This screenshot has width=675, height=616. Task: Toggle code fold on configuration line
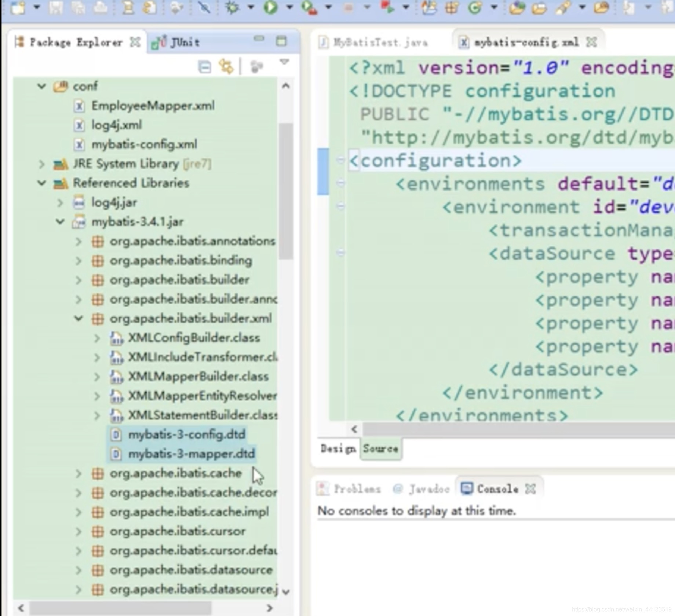click(x=340, y=160)
